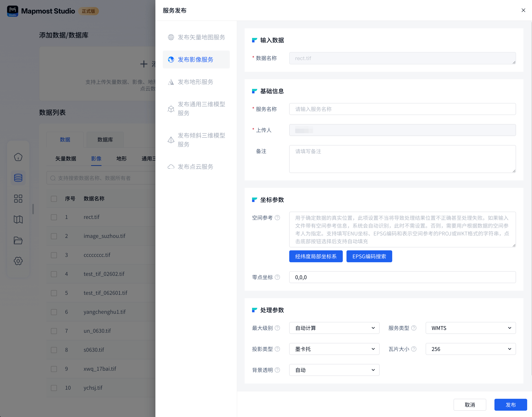Click help icon next to 空间参考
The height and width of the screenshot is (417, 532).
[277, 218]
